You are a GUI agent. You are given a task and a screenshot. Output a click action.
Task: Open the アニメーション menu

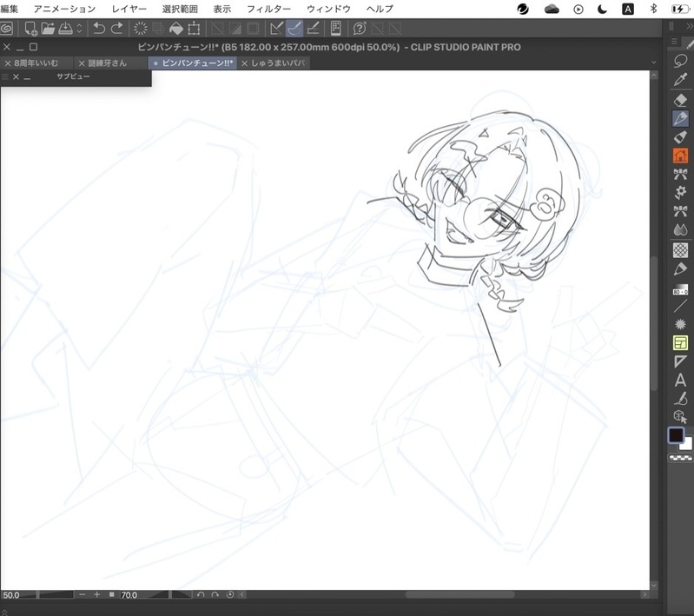click(64, 9)
